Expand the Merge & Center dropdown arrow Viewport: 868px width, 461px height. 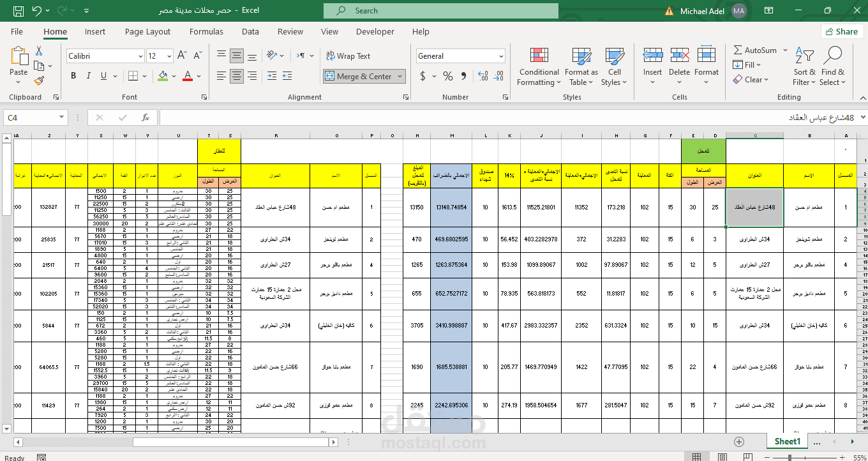(x=400, y=77)
